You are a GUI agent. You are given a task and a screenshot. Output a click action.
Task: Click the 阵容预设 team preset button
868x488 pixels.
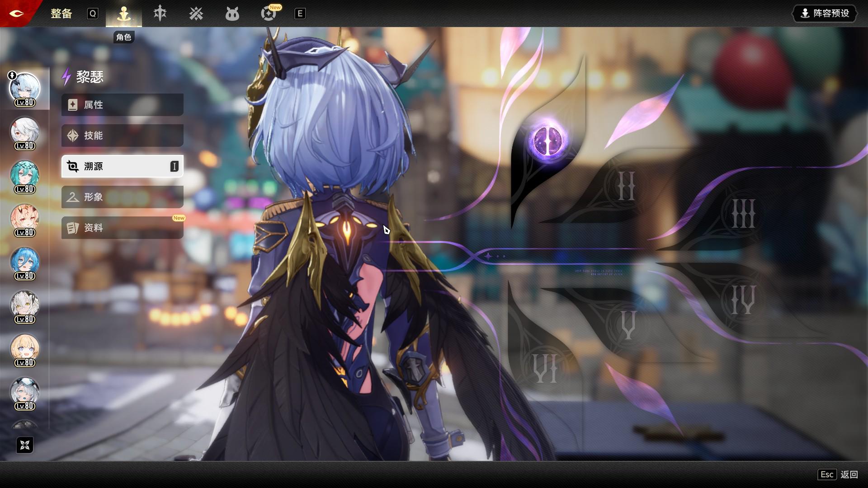[x=825, y=14]
